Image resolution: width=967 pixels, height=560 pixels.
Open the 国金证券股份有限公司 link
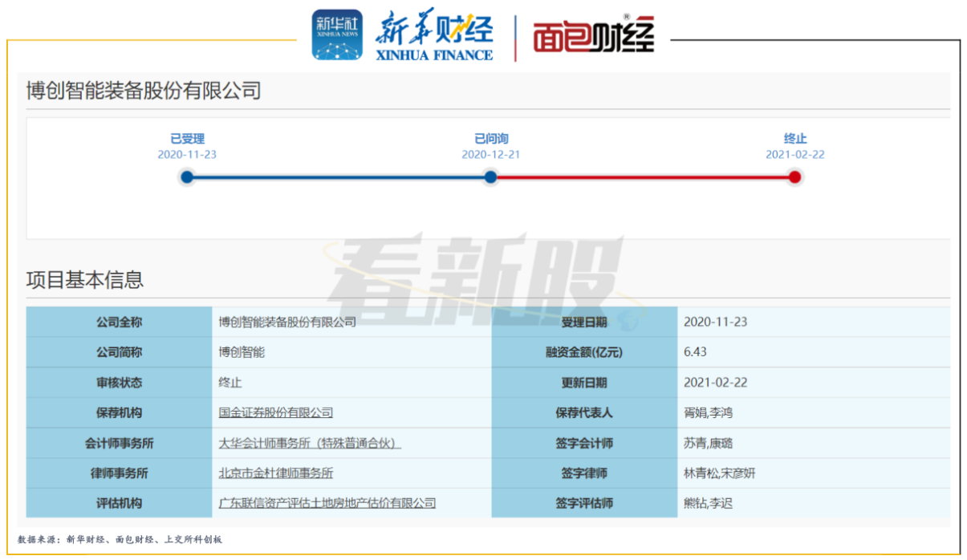point(276,413)
